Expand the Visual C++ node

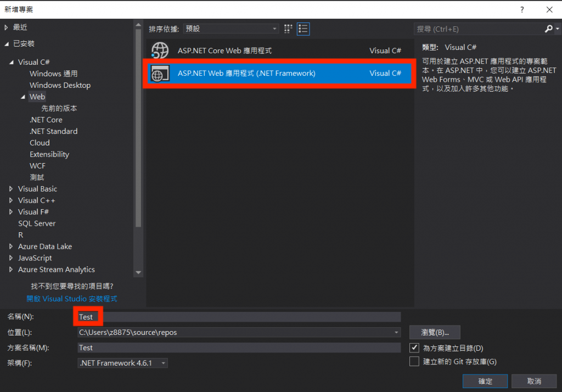[x=11, y=200]
